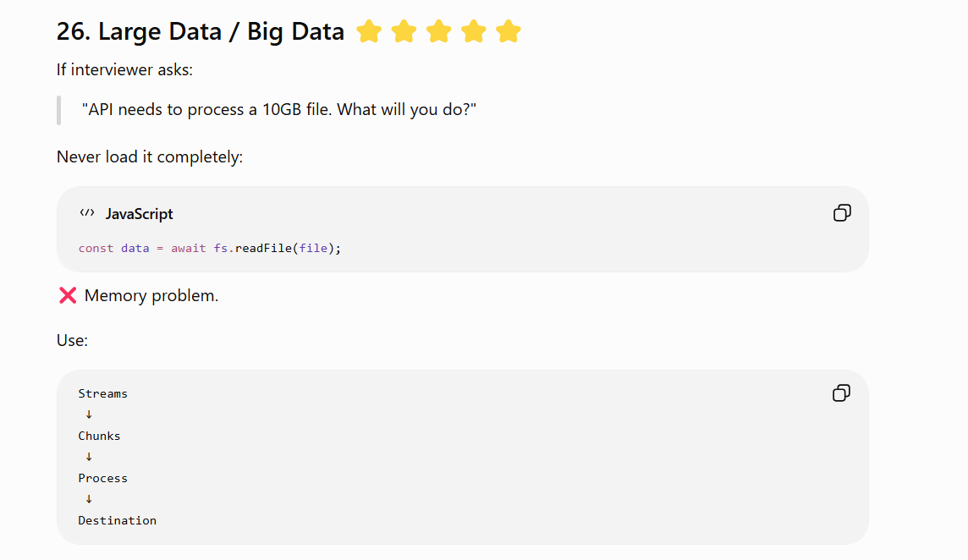
Task: Click the 'Never load it completely:' text
Action: [150, 156]
